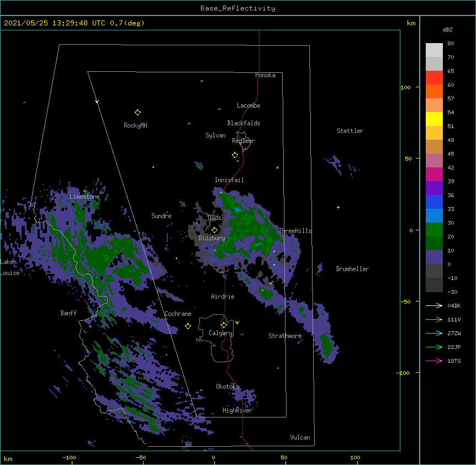Click the Calgary city label
The image size is (476, 465).
pyautogui.click(x=221, y=333)
